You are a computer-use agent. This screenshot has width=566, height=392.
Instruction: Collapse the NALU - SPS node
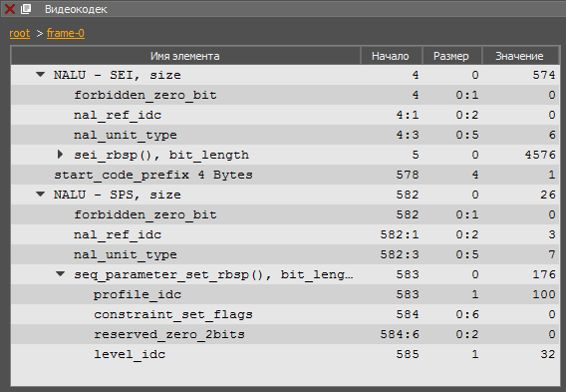pyautogui.click(x=40, y=194)
